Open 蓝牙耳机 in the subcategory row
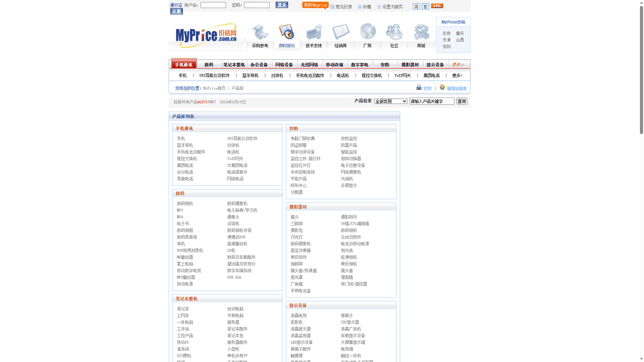 250,76
